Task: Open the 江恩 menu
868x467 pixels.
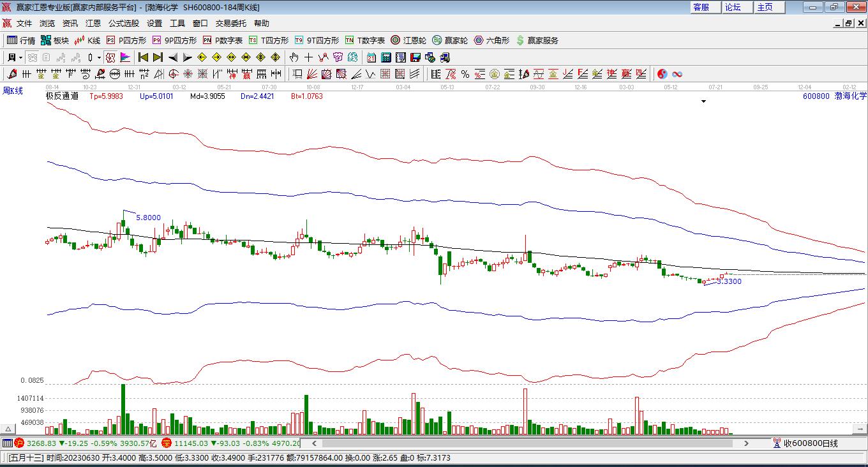Action: (x=93, y=24)
